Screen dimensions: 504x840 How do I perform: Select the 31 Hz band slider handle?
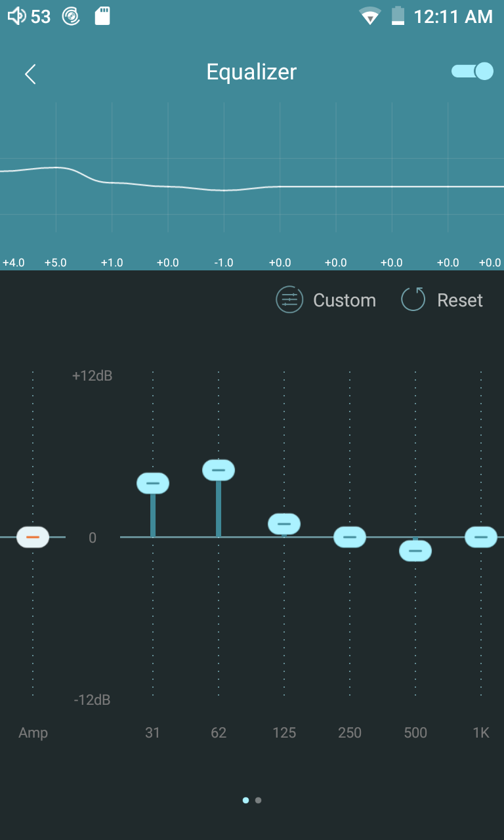(x=153, y=483)
